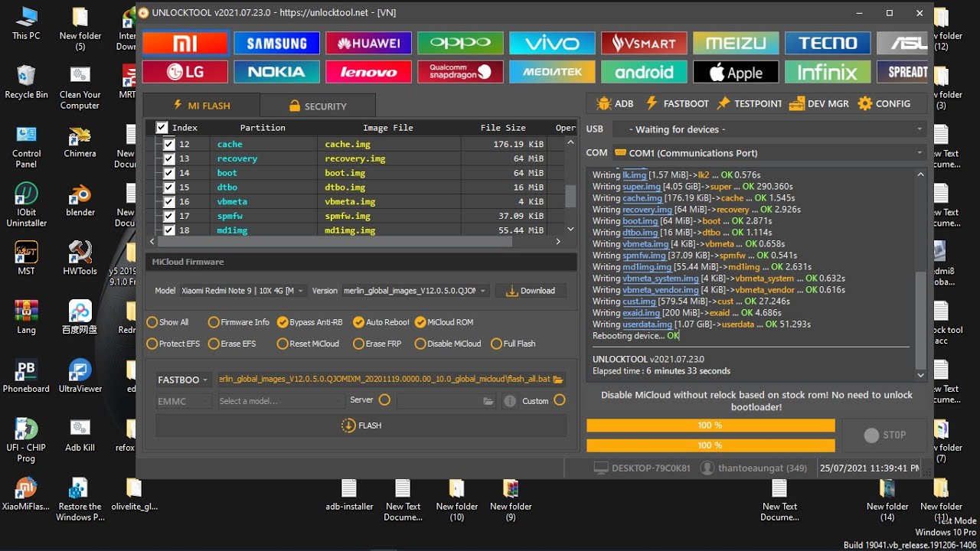
Task: Choose the Samsung brand tile
Action: 276,43
